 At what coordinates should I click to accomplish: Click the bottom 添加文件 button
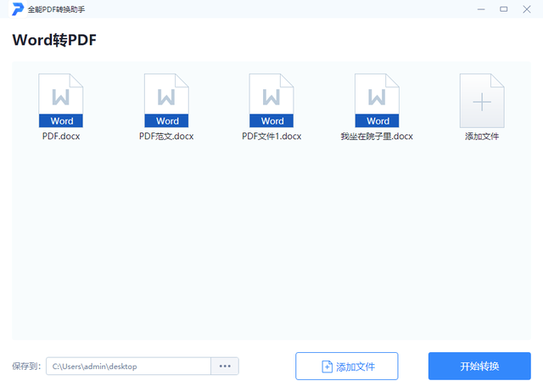[x=347, y=366]
